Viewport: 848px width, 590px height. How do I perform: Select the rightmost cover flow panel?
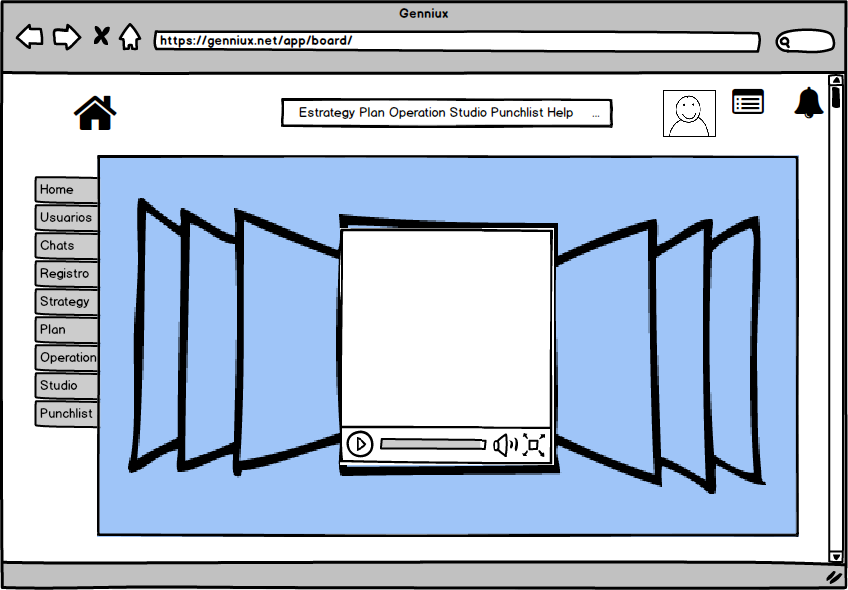737,350
